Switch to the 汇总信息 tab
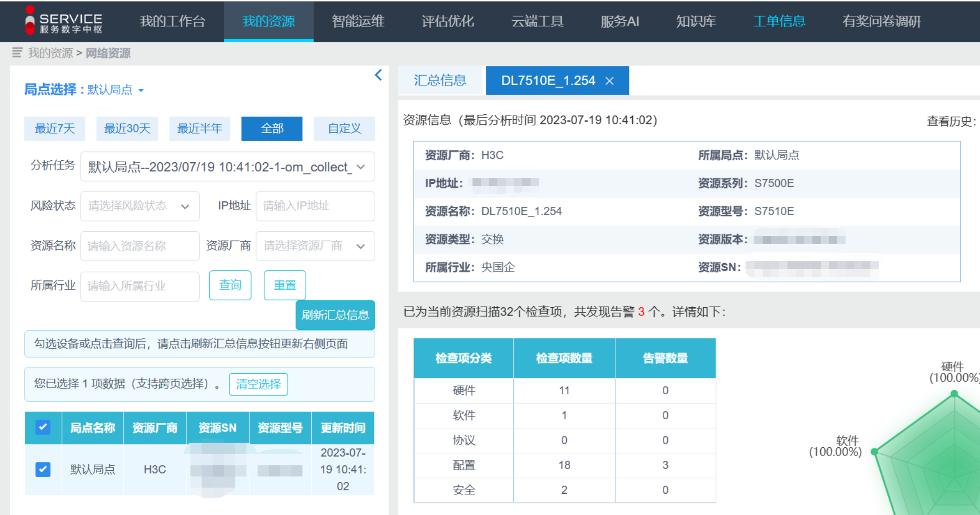 tap(440, 81)
